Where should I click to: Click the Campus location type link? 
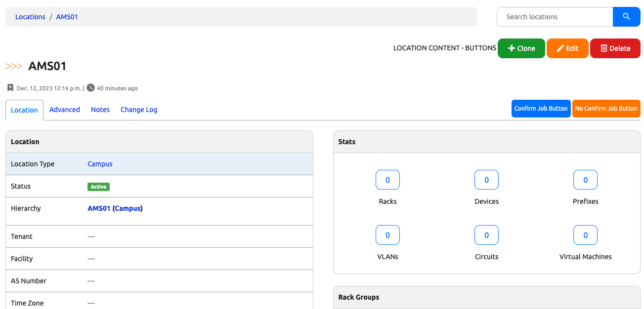coord(100,163)
